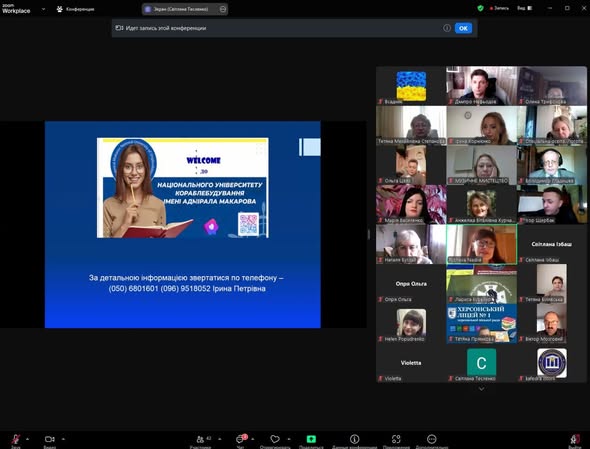Select kafedra tile with university logo

552,363
